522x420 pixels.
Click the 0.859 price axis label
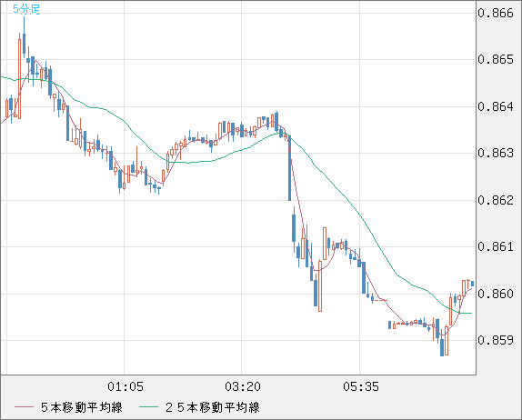click(x=496, y=341)
